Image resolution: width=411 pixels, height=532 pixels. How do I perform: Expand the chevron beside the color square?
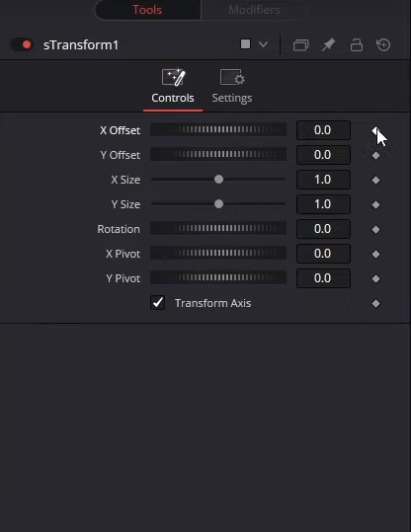[263, 44]
